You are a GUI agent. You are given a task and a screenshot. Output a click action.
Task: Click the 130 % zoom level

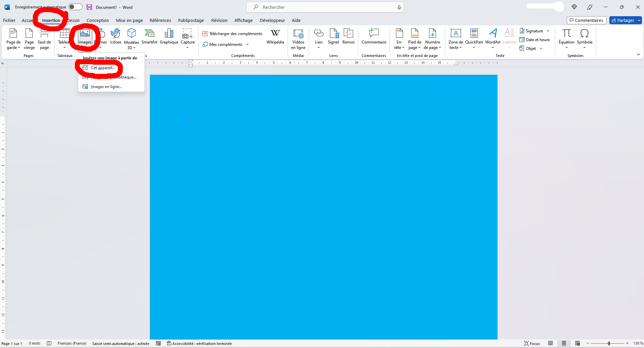click(638, 344)
